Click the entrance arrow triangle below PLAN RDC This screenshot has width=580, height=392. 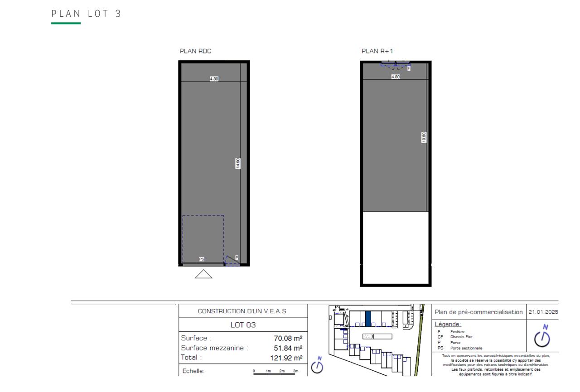pos(203,274)
